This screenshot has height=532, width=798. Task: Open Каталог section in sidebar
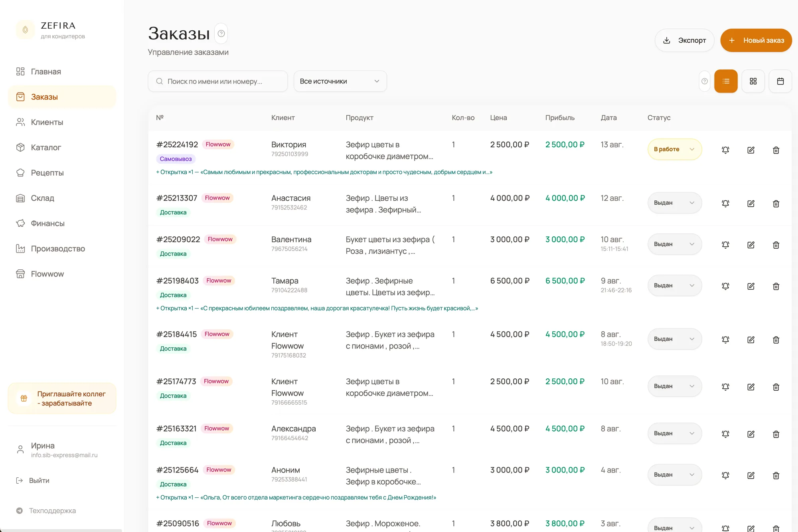point(62,147)
